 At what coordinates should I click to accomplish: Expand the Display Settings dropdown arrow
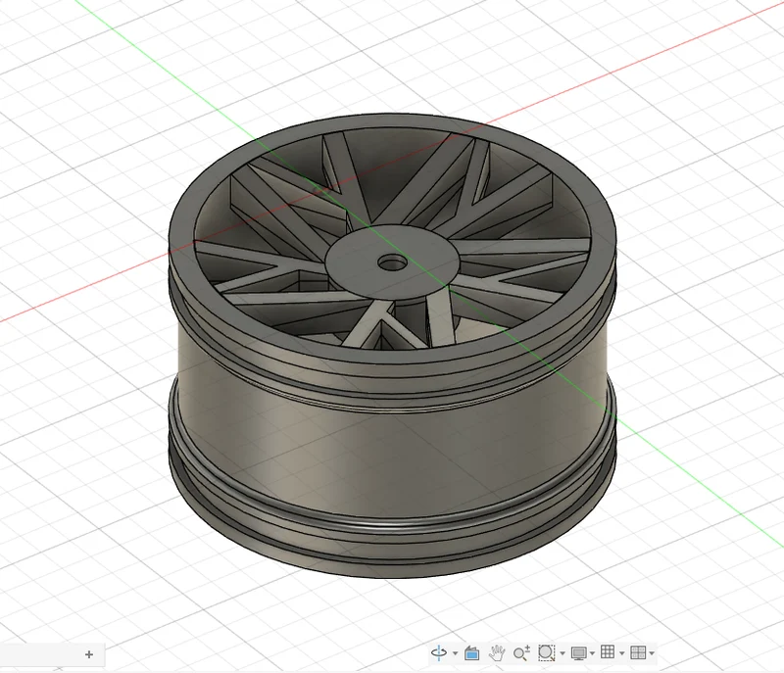pos(592,653)
